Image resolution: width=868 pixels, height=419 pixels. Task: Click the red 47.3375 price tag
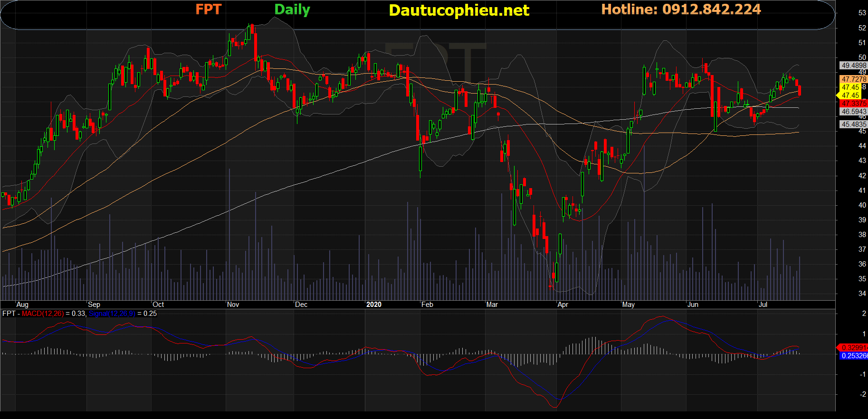[853, 103]
